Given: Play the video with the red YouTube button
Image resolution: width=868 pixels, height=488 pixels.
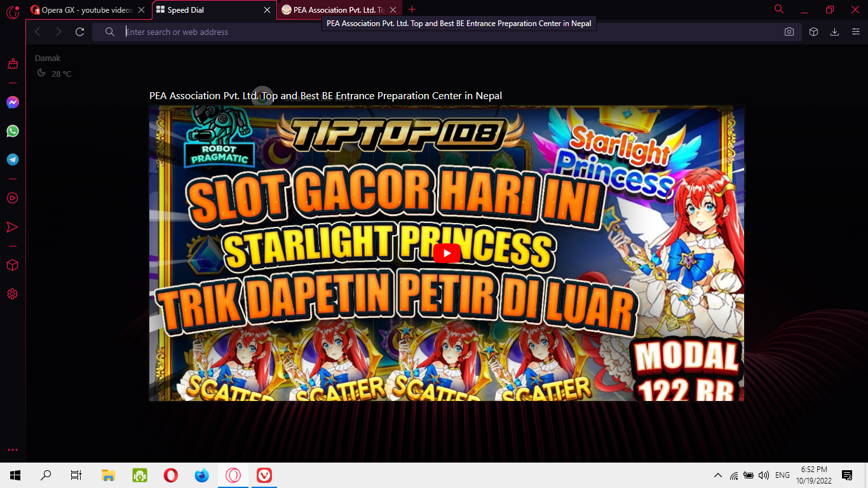Looking at the screenshot, I should (x=447, y=254).
